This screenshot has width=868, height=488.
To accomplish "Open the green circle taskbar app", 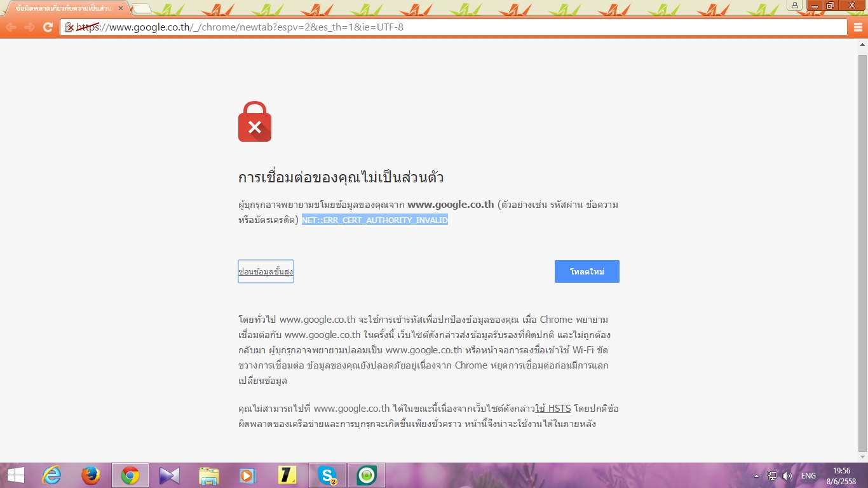I will click(367, 475).
